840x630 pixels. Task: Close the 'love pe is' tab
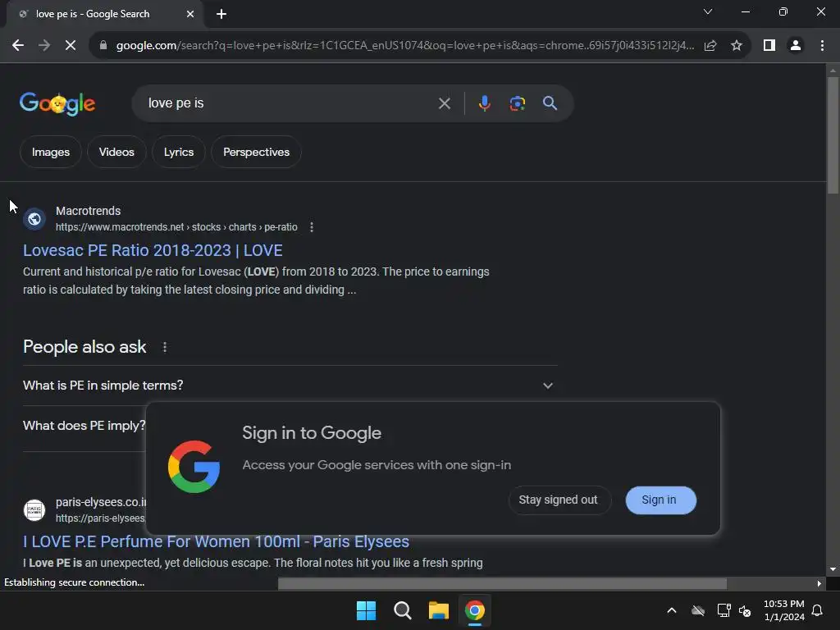coord(190,14)
